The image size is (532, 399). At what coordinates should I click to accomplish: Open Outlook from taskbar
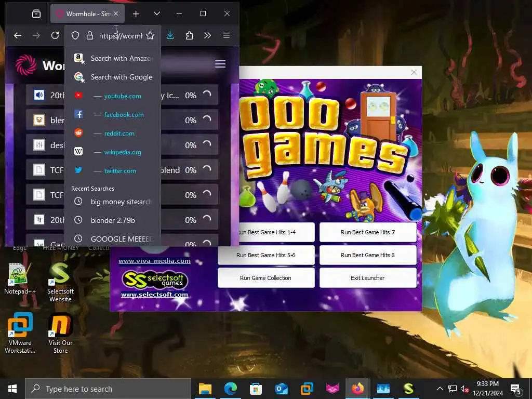[x=281, y=389]
